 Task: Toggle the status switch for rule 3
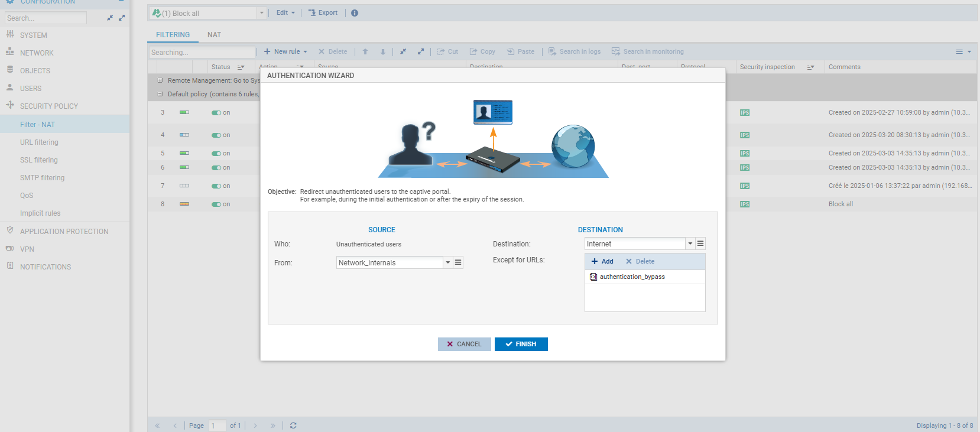(x=216, y=113)
